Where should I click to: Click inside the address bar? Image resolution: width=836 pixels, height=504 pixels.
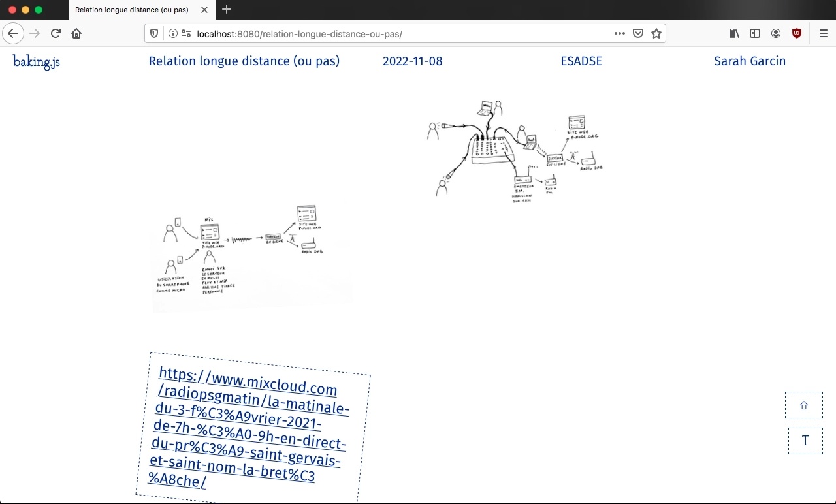[392, 33]
